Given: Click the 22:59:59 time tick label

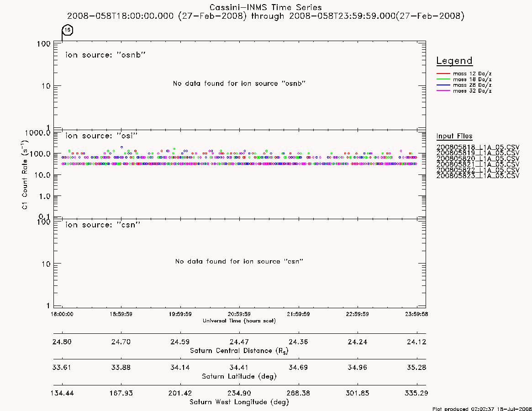Looking at the screenshot, I should [357, 314].
